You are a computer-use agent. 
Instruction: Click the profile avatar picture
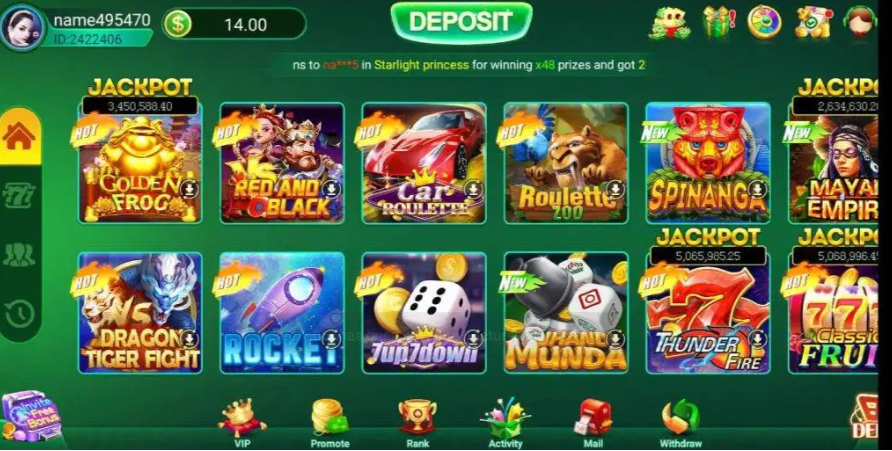23,26
